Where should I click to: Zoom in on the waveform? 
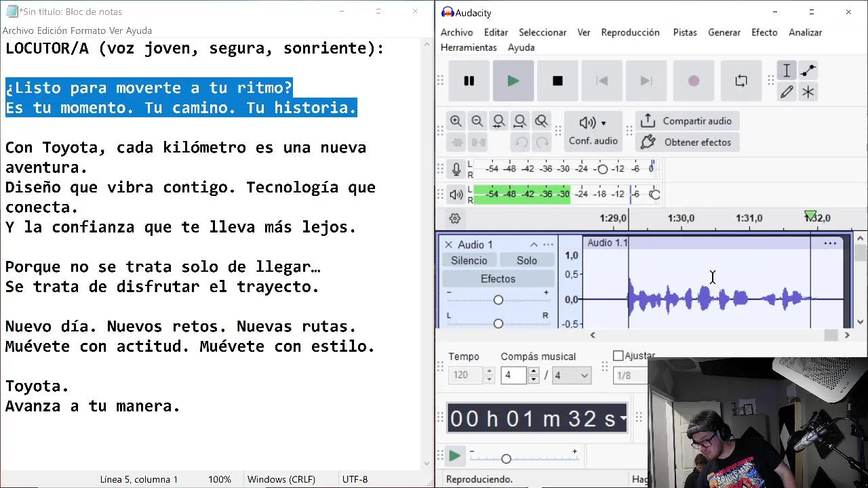tap(456, 121)
